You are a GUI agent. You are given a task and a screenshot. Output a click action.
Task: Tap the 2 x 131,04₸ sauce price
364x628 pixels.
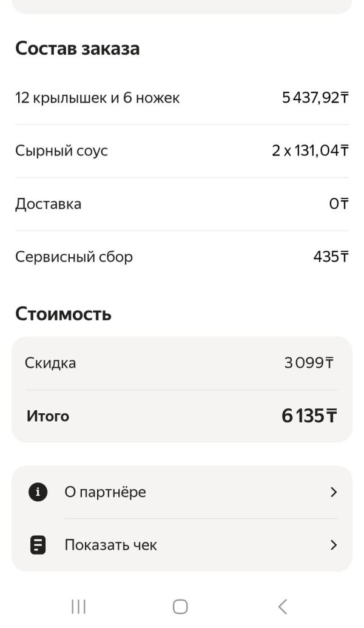click(x=310, y=150)
